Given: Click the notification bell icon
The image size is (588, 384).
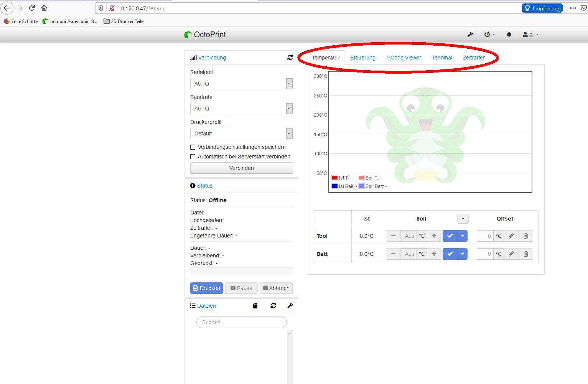Looking at the screenshot, I should [x=509, y=35].
